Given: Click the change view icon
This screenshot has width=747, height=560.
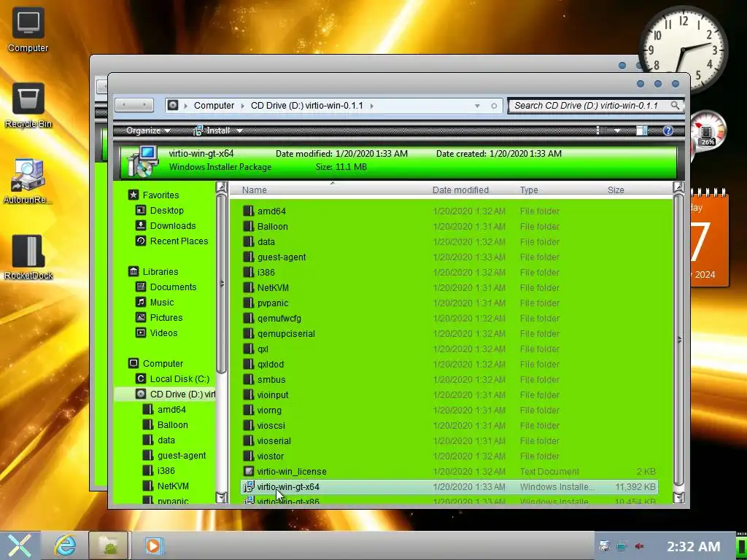Looking at the screenshot, I should (600, 131).
